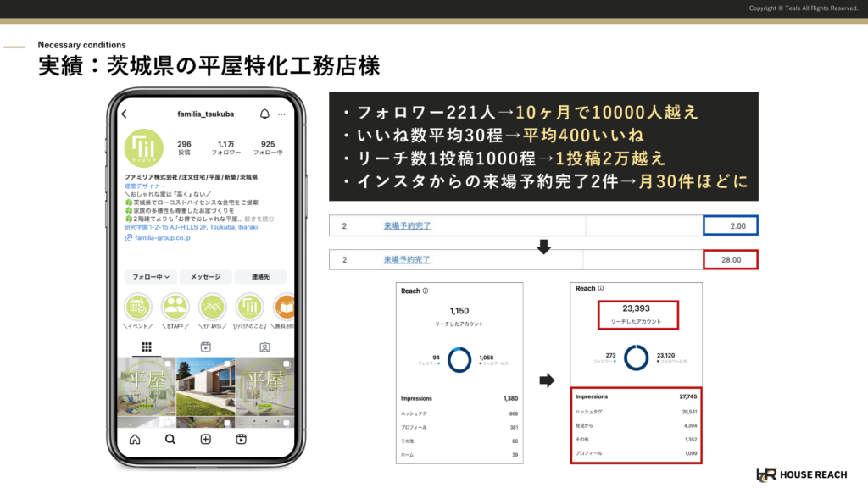Tap the search magnifier icon
This screenshot has width=868, height=488.
click(170, 440)
